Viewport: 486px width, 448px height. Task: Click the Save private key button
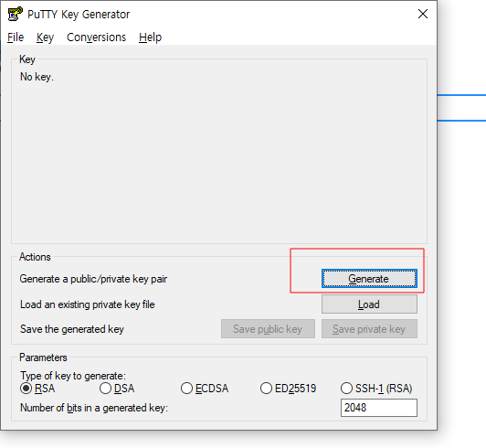coord(369,329)
